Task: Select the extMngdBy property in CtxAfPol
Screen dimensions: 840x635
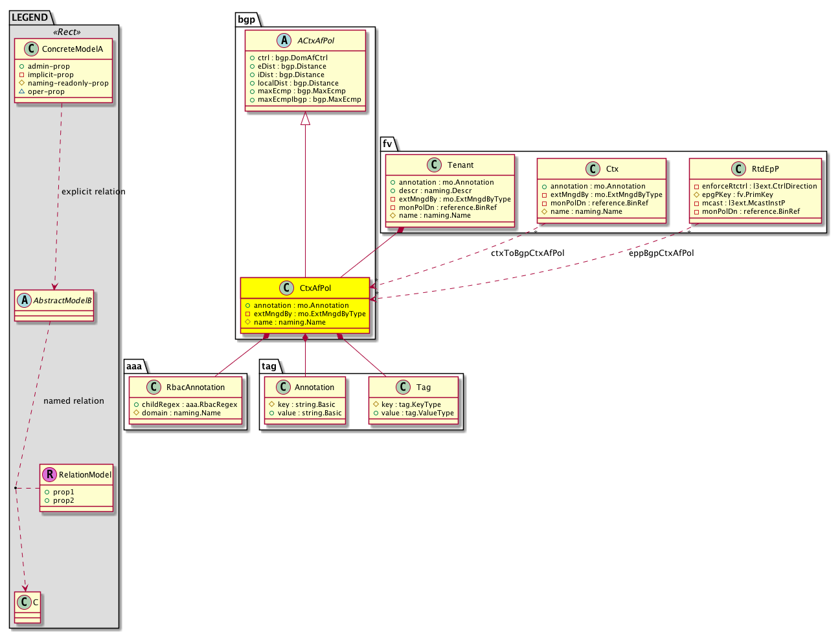Action: (305, 314)
